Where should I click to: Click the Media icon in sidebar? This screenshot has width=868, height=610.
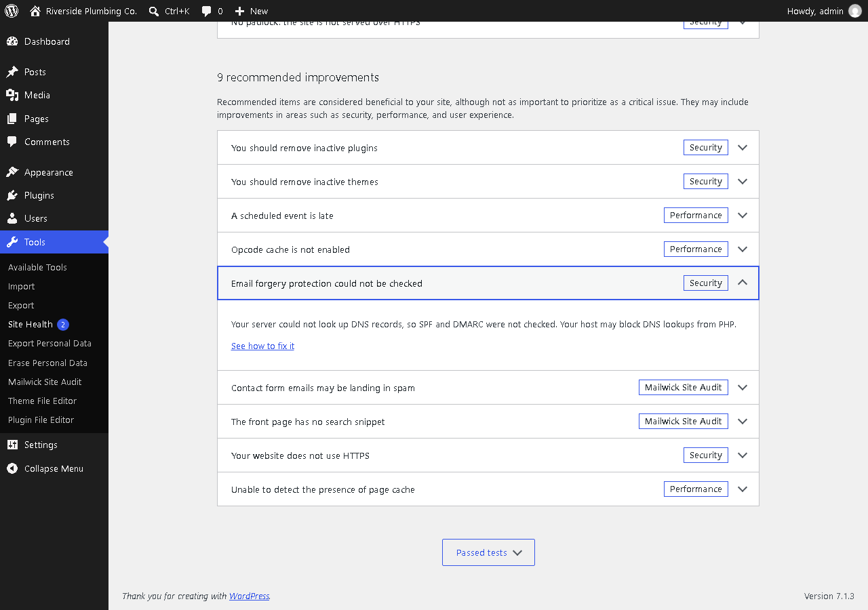12,95
